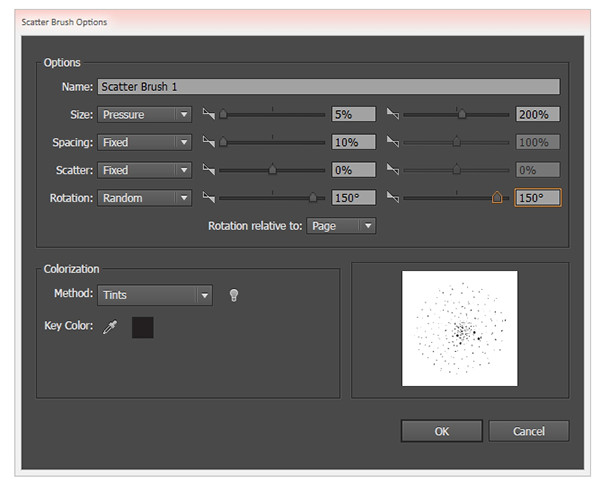Open the Spacing Fixed dropdown
The image size is (600, 482).
(144, 143)
